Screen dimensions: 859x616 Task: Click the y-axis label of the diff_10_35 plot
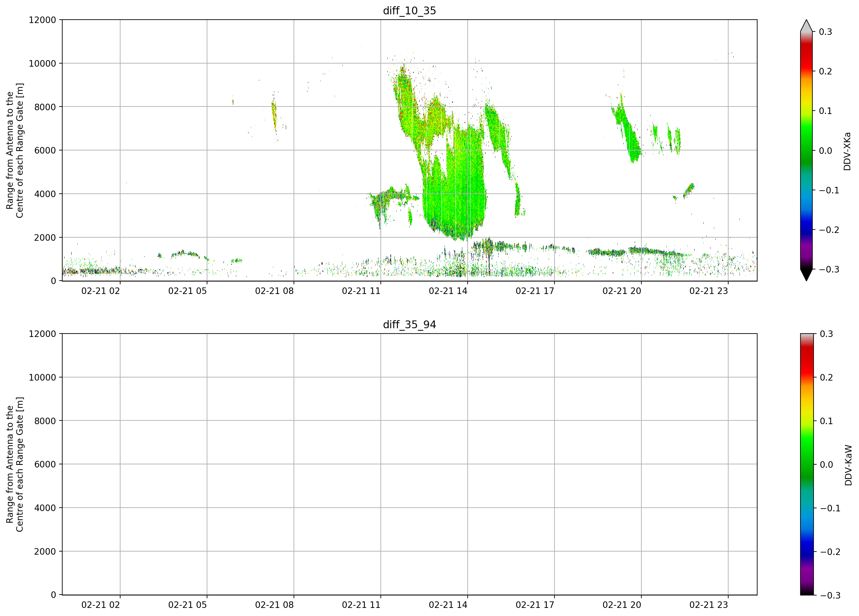coord(15,150)
